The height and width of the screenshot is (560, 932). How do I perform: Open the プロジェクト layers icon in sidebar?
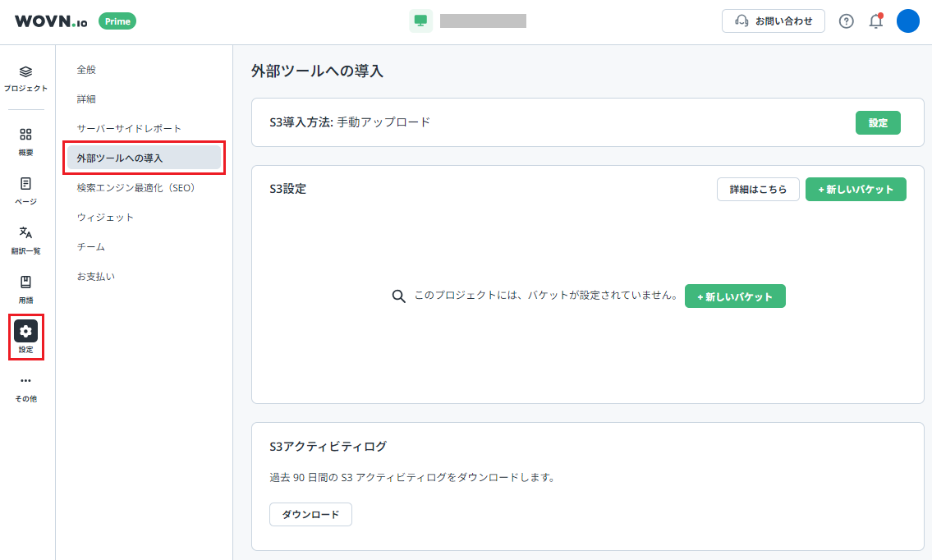(25, 72)
